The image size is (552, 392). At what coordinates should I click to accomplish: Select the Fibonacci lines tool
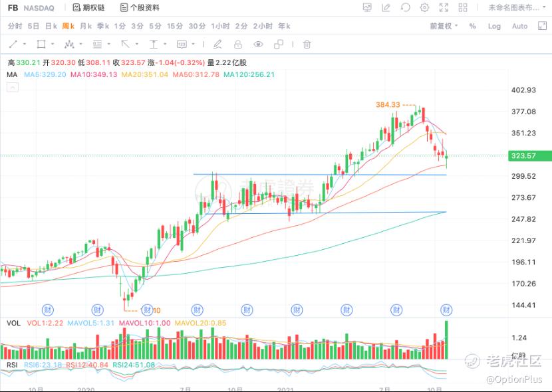point(97,45)
